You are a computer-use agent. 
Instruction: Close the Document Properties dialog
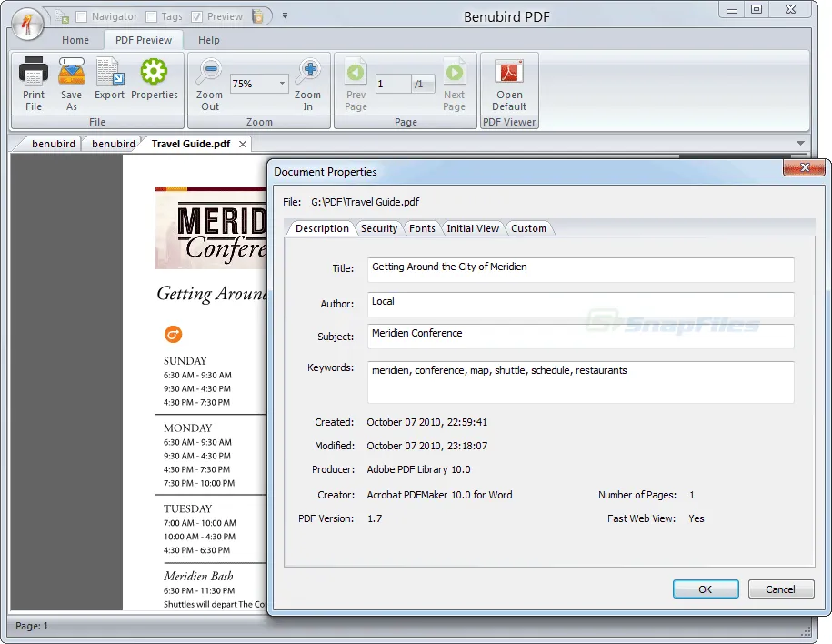point(804,167)
